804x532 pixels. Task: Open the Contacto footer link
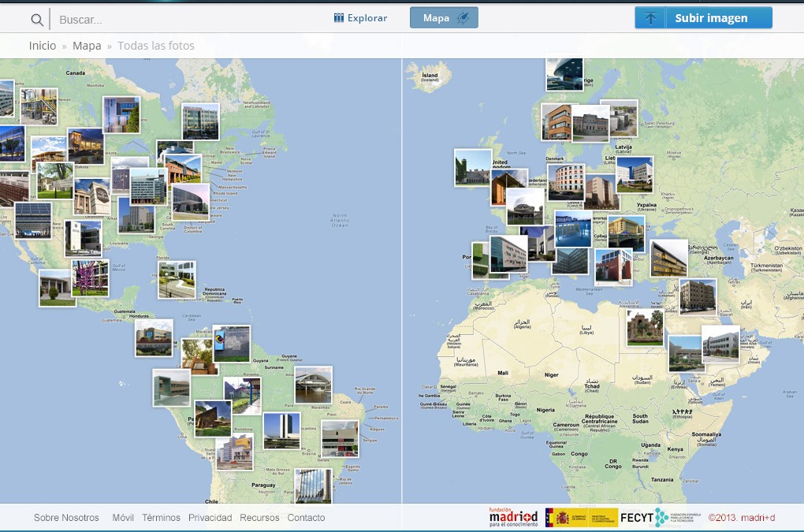click(307, 518)
